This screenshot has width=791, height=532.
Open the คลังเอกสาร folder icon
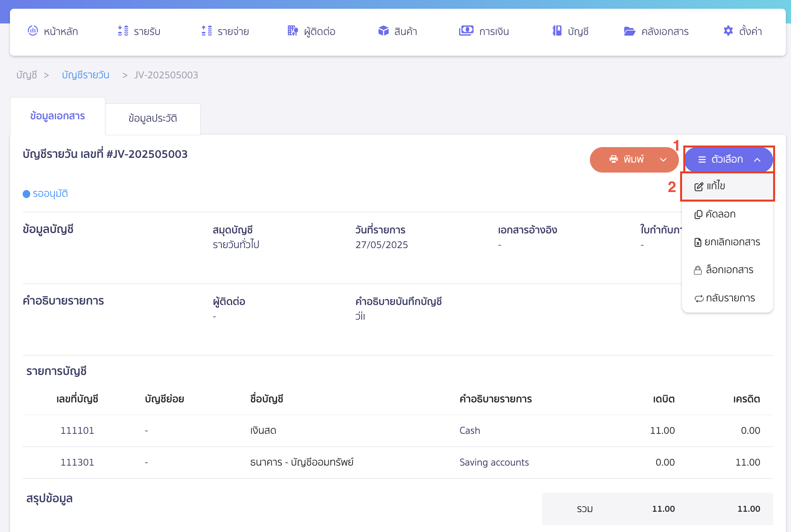[x=629, y=31]
